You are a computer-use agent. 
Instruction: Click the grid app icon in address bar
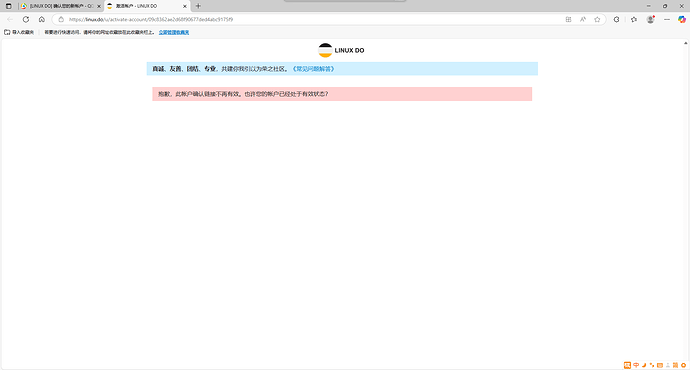(568, 19)
